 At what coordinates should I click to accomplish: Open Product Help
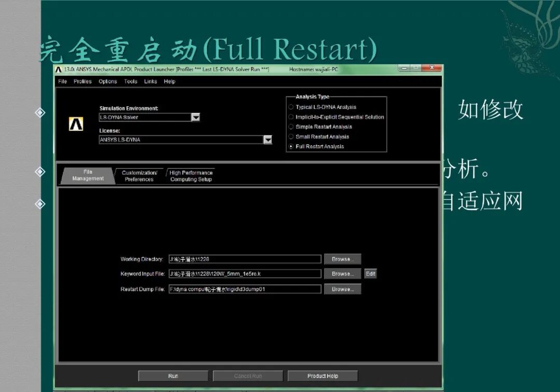[323, 376]
